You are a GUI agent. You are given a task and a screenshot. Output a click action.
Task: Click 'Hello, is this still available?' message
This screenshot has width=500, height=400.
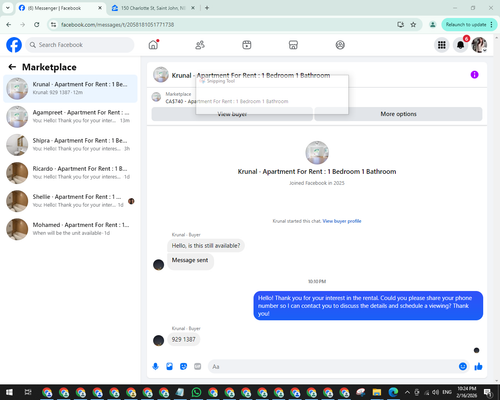206,246
